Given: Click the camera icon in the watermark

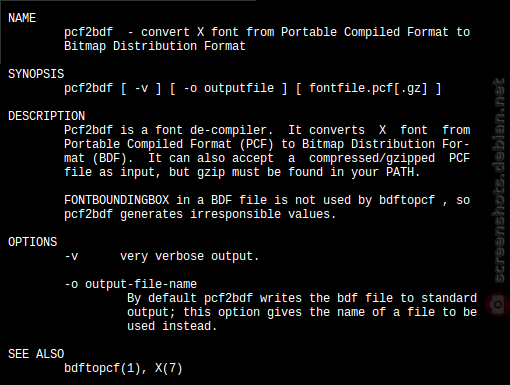Looking at the screenshot, I should tap(498, 304).
